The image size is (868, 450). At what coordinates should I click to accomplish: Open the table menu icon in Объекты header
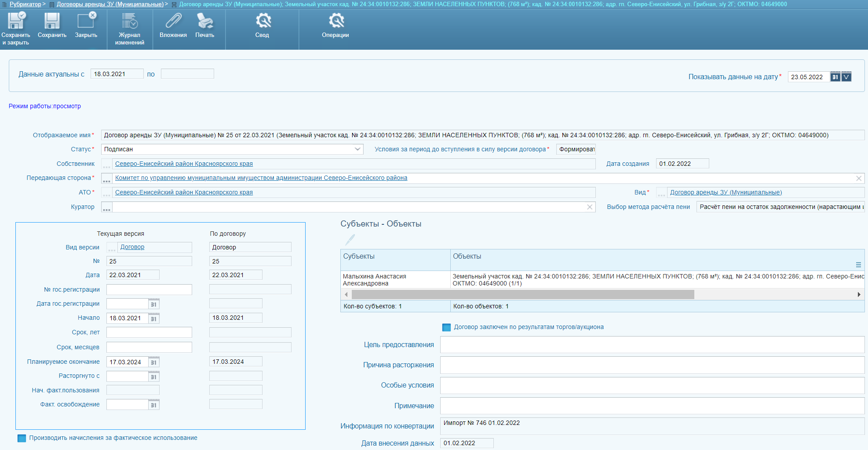coord(858,265)
